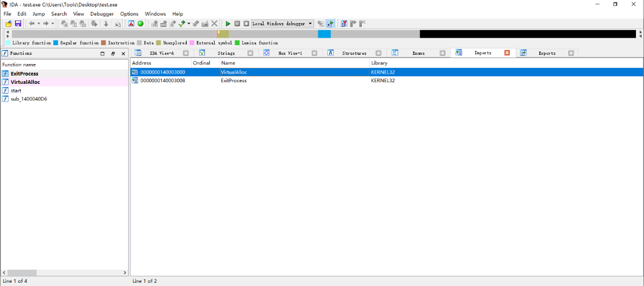Switch to the IDA View-A tab
This screenshot has height=286, width=644.
(x=162, y=53)
